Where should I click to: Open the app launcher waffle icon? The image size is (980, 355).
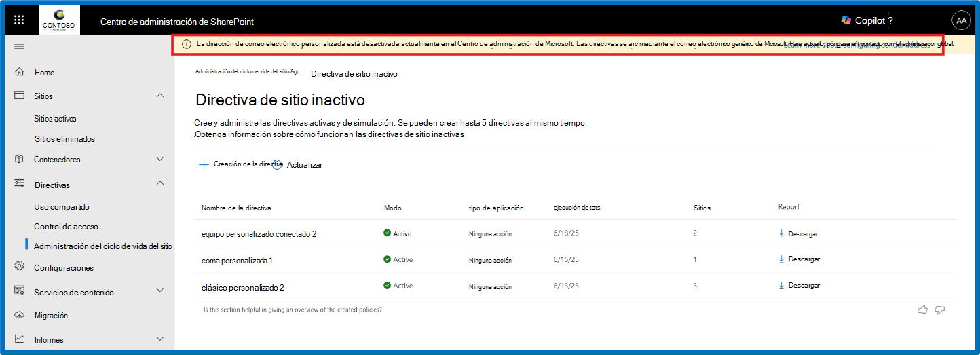point(19,20)
